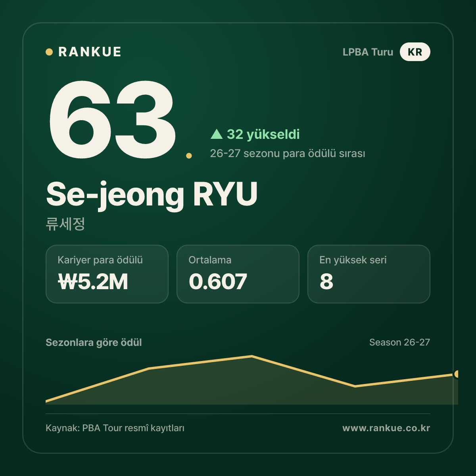Click the 'Sezonlara göre ödül' heading
Viewport: 476px width, 476px height.
tap(94, 343)
